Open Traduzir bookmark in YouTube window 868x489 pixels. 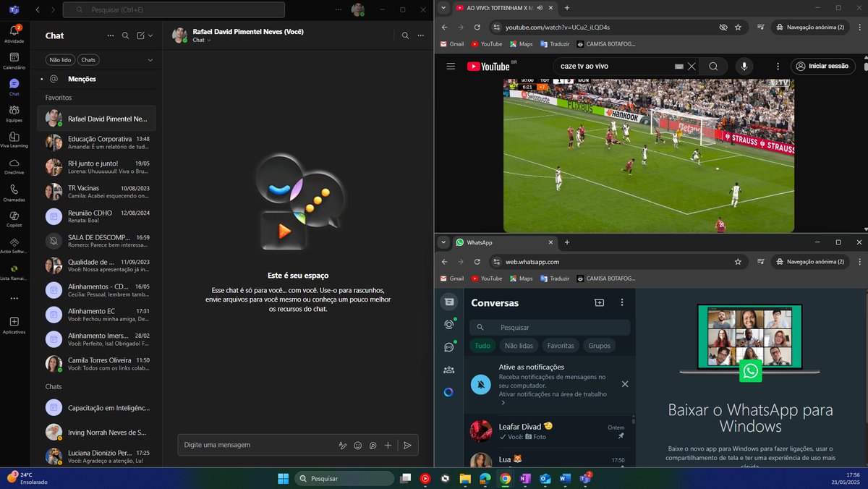554,44
